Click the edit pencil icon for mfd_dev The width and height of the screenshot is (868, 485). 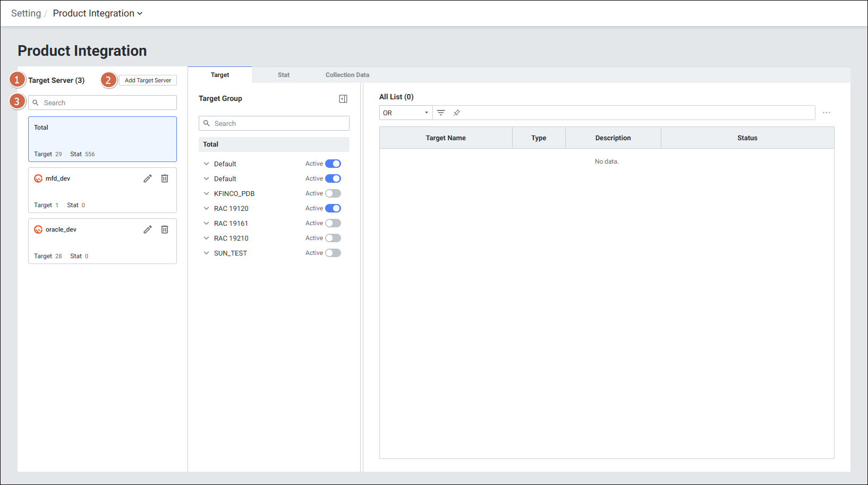pyautogui.click(x=148, y=178)
